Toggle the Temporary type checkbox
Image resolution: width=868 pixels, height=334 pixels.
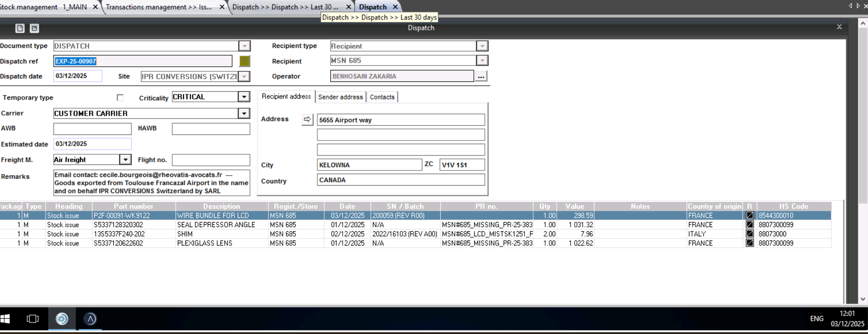[120, 98]
